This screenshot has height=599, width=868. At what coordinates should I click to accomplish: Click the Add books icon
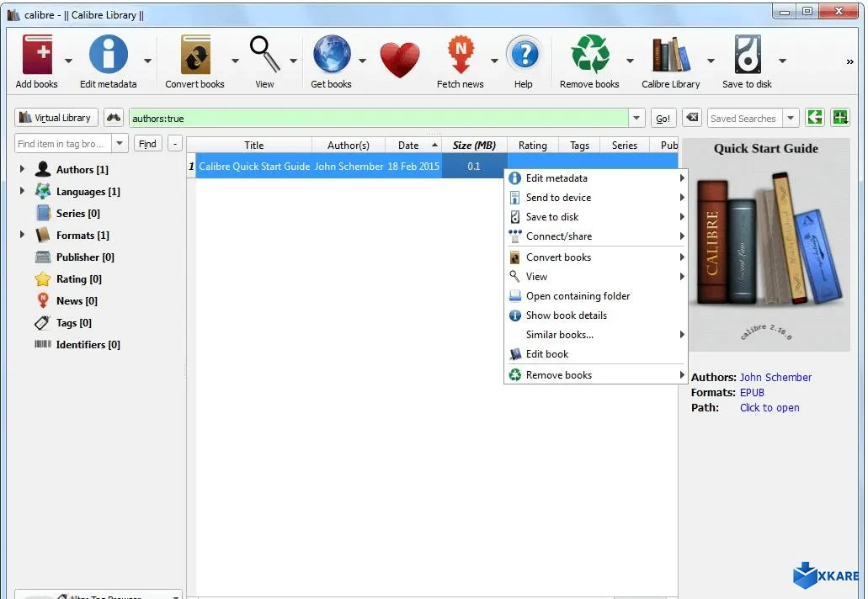37,54
